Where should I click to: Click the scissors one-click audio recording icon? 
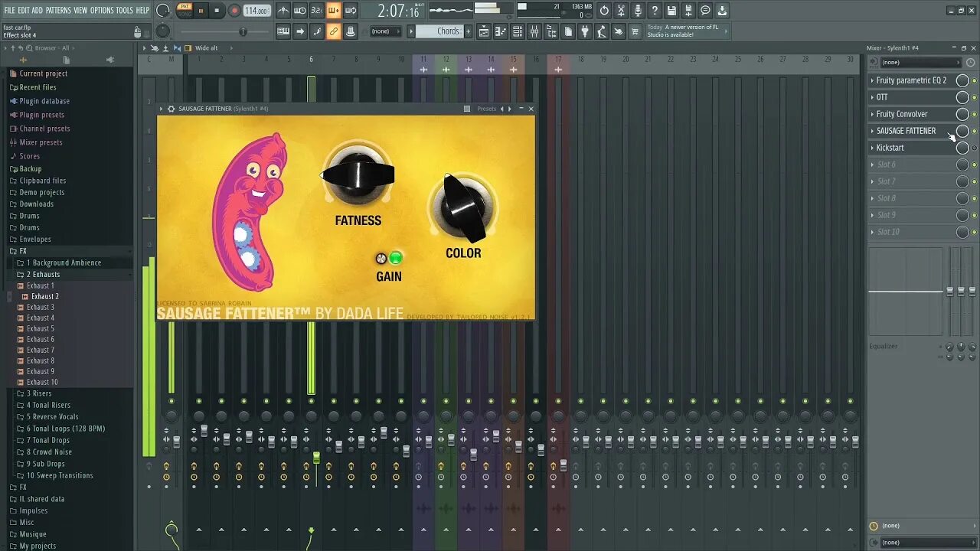pyautogui.click(x=621, y=10)
